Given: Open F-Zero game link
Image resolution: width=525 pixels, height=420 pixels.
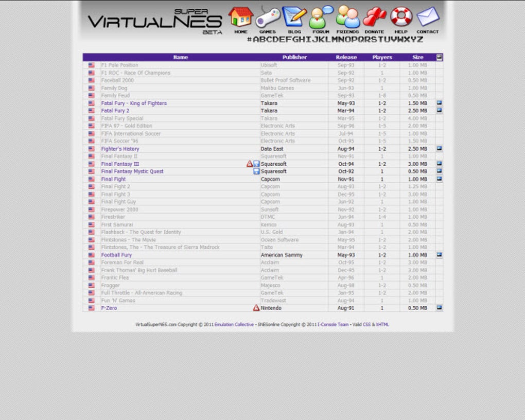Looking at the screenshot, I should tap(109, 308).
